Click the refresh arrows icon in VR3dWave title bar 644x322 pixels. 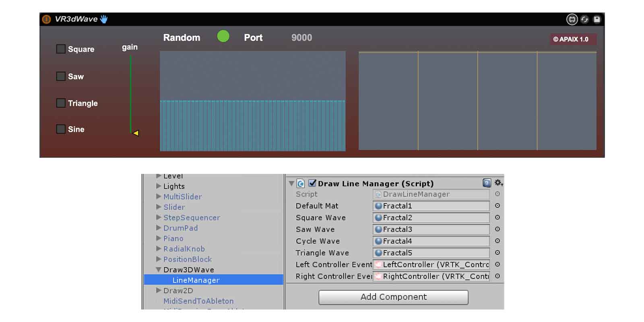click(x=584, y=19)
